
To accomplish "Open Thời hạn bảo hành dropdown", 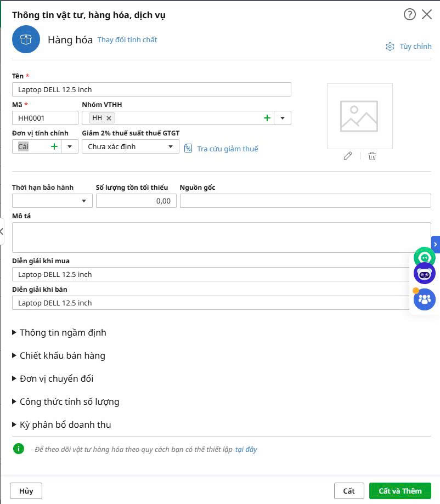I will point(84,201).
